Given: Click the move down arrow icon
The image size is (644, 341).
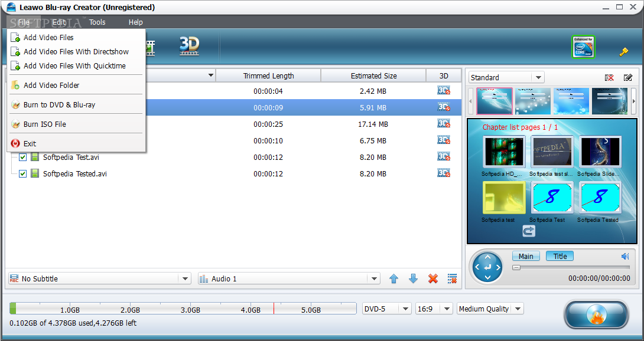Looking at the screenshot, I should pos(413,279).
